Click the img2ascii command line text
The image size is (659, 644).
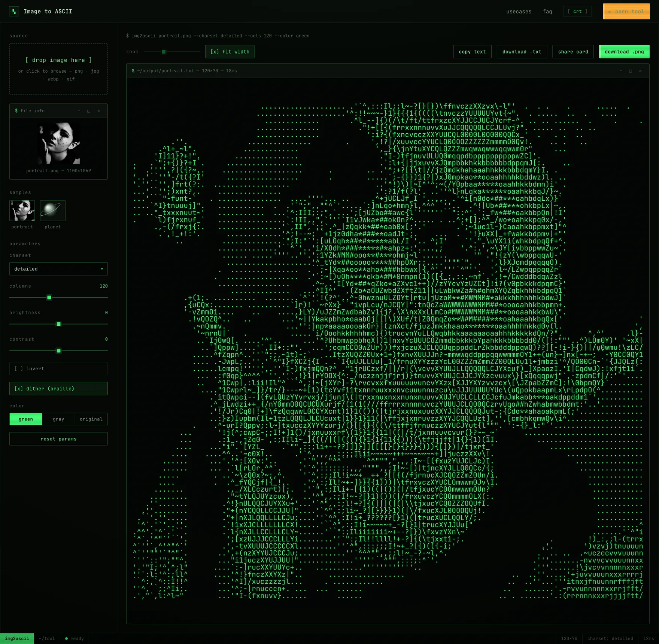pyautogui.click(x=218, y=36)
